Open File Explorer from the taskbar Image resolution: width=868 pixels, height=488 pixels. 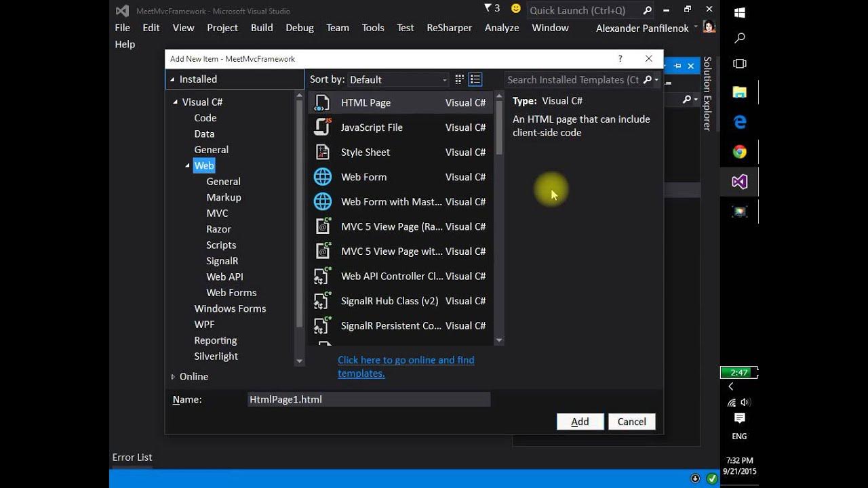740,92
